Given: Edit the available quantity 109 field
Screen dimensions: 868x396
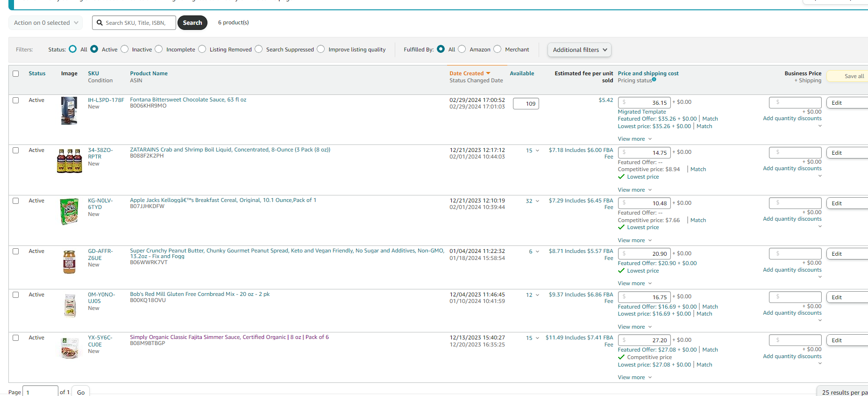Looking at the screenshot, I should (x=526, y=104).
